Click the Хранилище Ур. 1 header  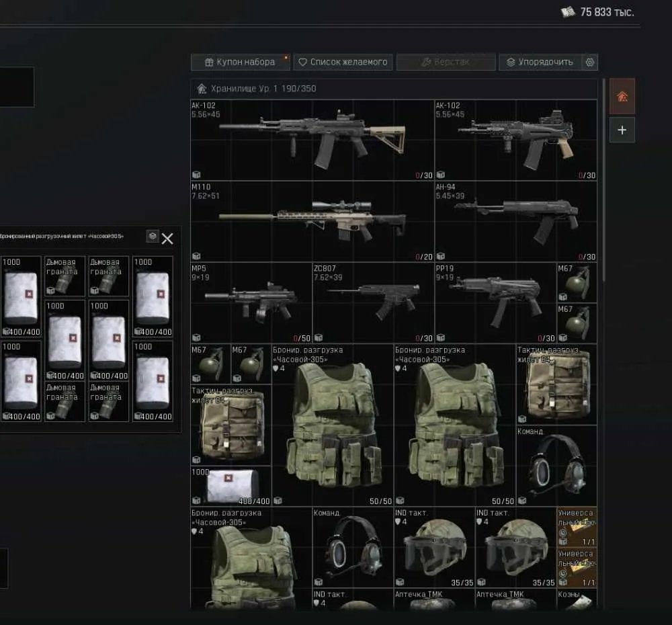pos(394,89)
